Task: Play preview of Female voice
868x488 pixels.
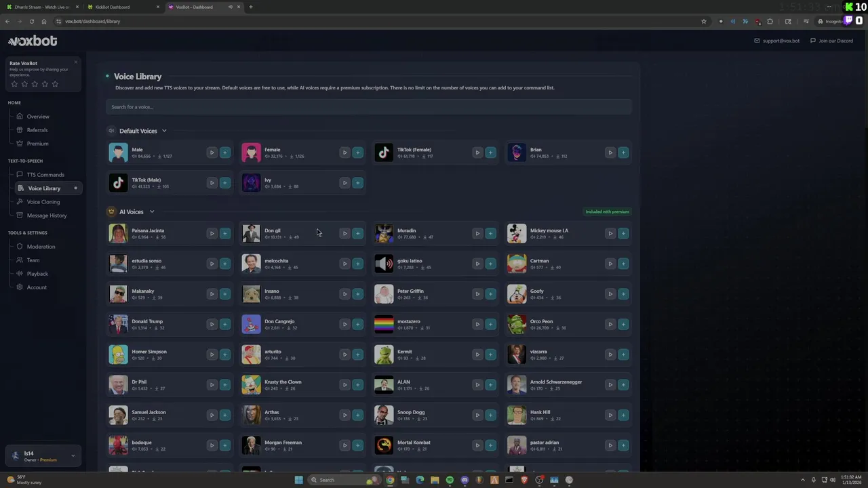Action: (x=344, y=152)
